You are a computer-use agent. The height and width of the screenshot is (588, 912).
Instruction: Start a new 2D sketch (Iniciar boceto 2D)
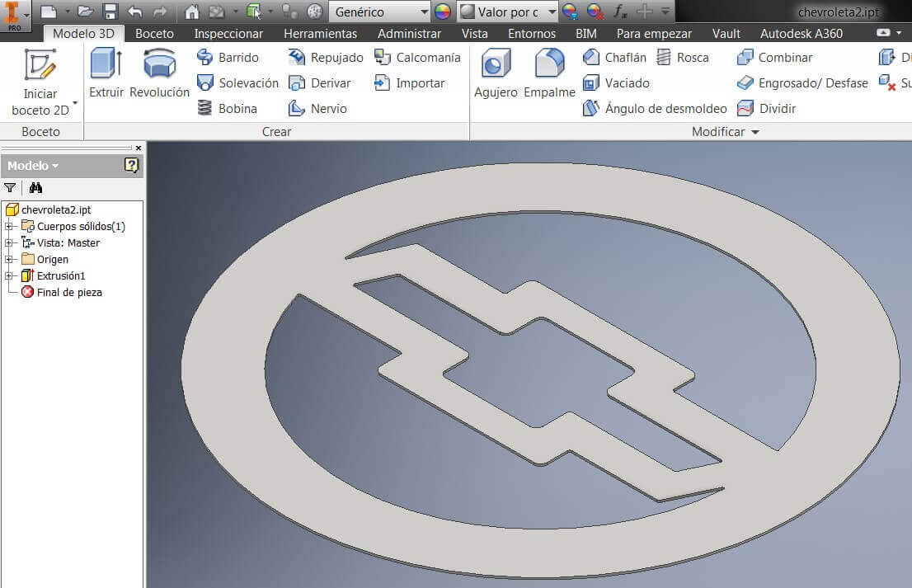pyautogui.click(x=40, y=82)
